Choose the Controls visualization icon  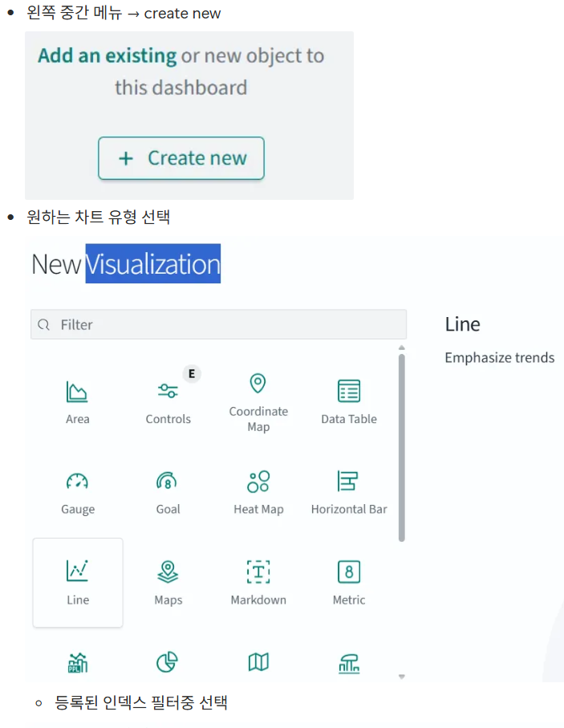pos(168,390)
